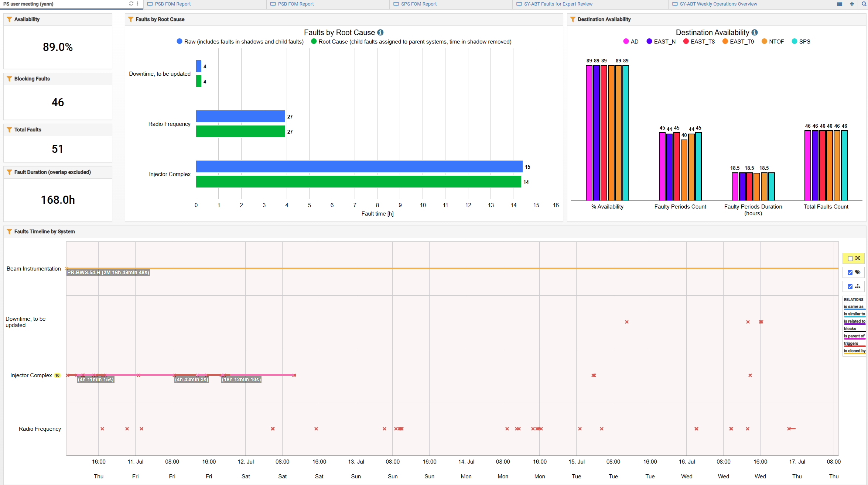Click the (4h 11min 15s) fault label
The width and height of the screenshot is (868, 485).
96,379
